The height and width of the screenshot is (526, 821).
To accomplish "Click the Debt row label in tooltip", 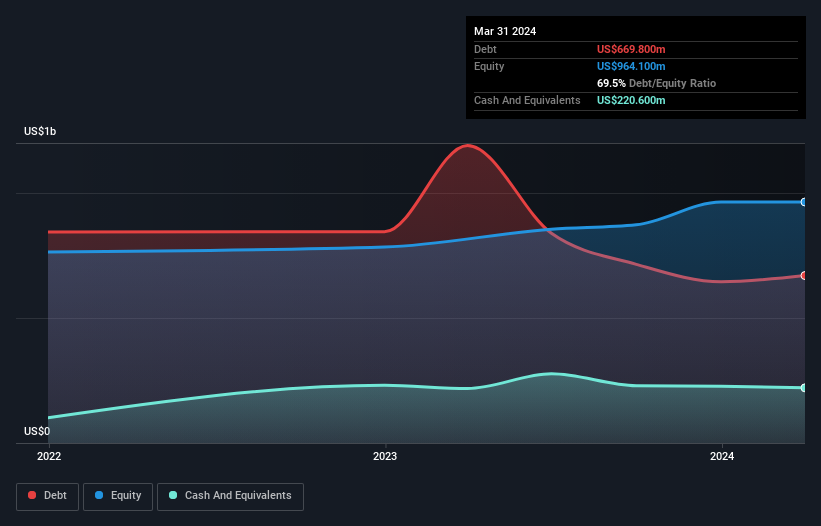I will (x=485, y=49).
